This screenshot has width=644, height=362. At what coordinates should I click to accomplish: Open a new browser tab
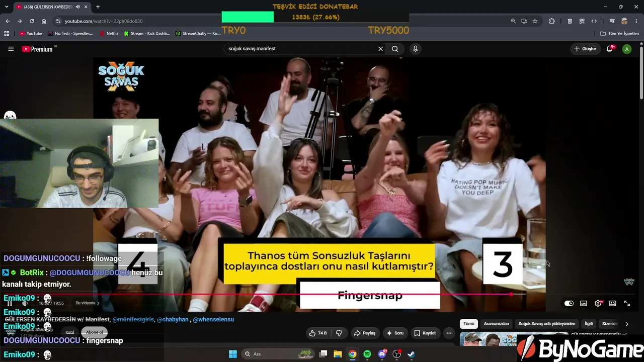tap(98, 7)
